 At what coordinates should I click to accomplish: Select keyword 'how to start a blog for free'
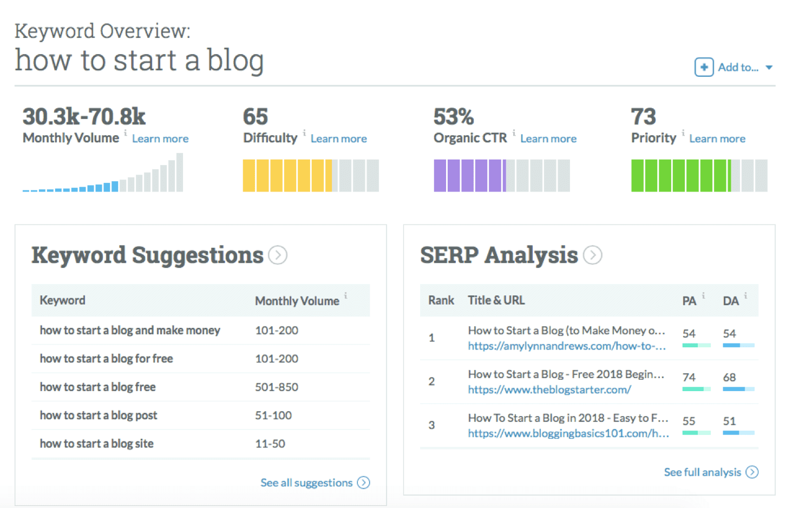(106, 359)
